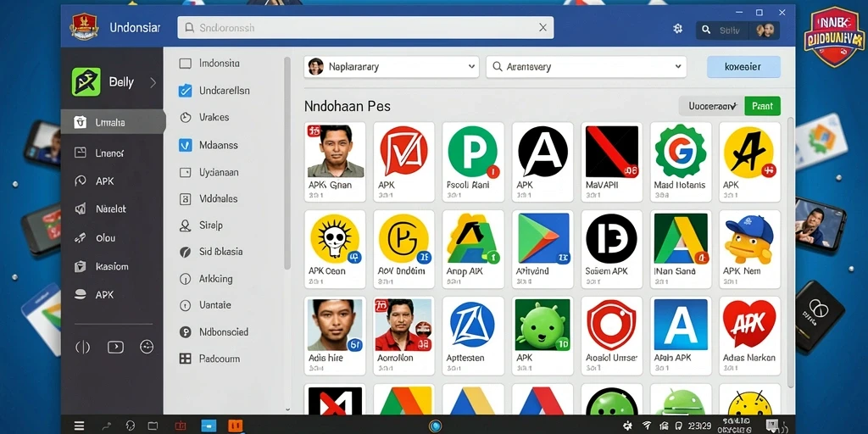The width and height of the screenshot is (868, 434).
Task: Open the 'Aptfersten' blue triangle app
Action: 473,336
